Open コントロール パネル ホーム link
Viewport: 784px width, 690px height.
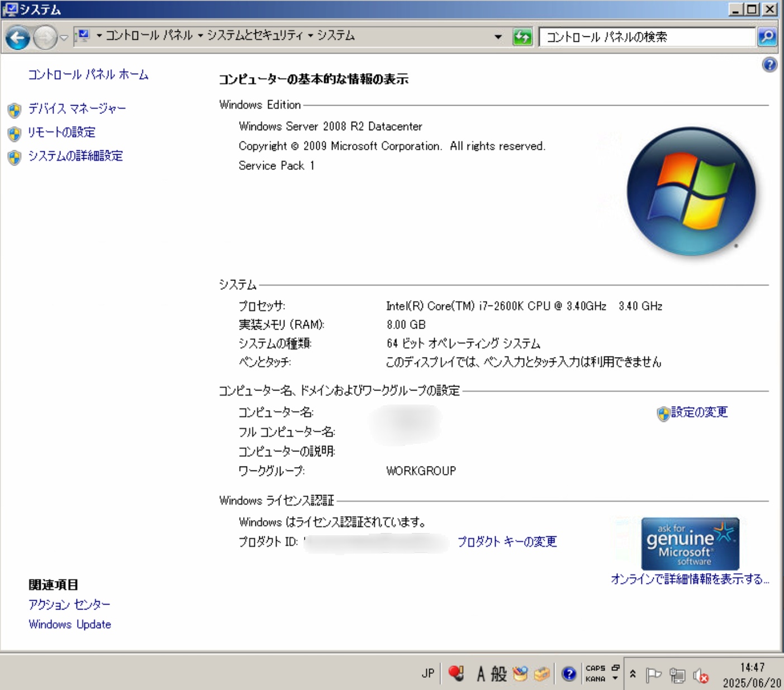pos(88,74)
